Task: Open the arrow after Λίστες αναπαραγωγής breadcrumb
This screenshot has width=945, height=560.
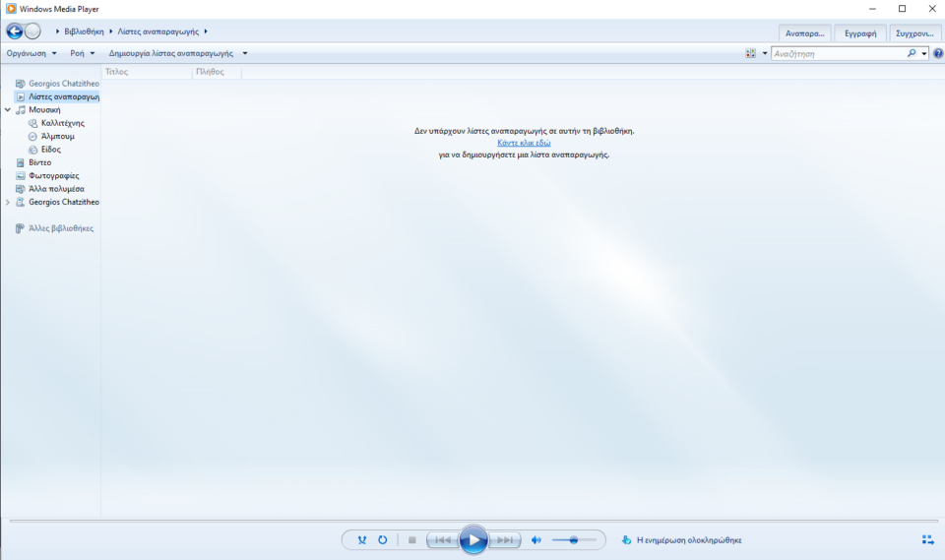Action: pyautogui.click(x=206, y=31)
